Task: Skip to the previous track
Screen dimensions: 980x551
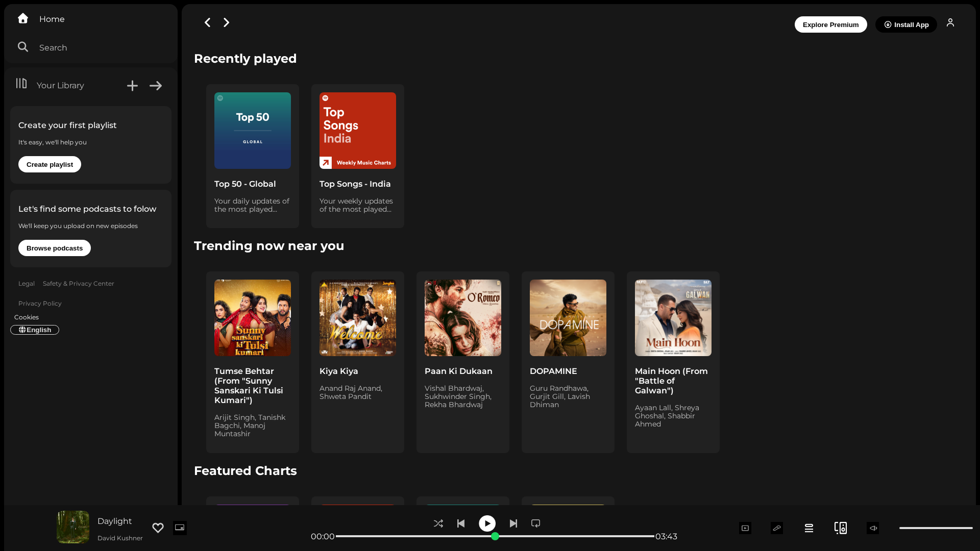Action: click(461, 523)
